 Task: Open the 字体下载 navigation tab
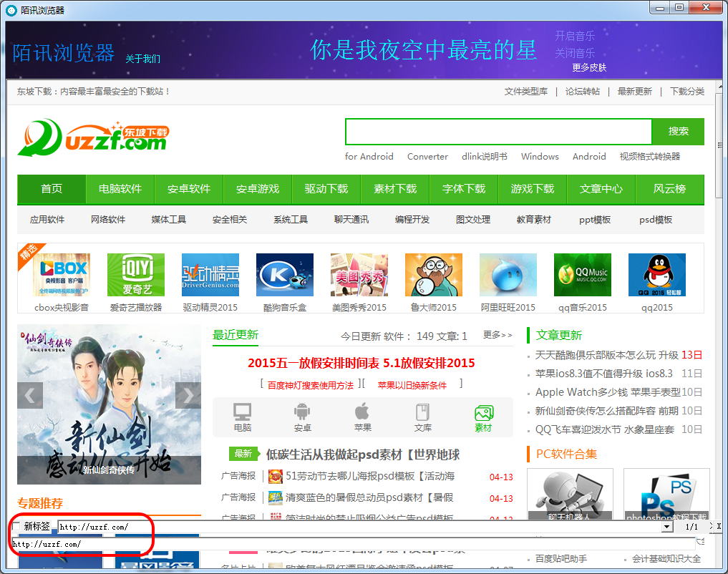click(464, 189)
